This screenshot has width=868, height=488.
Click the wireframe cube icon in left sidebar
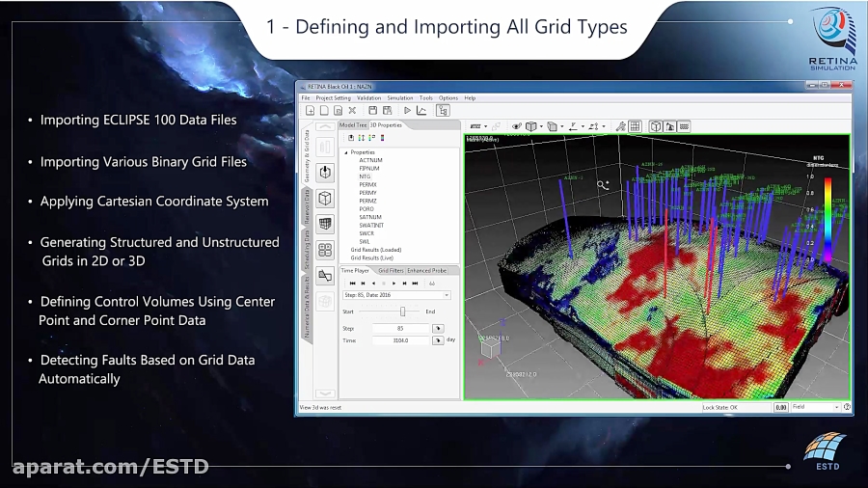326,198
